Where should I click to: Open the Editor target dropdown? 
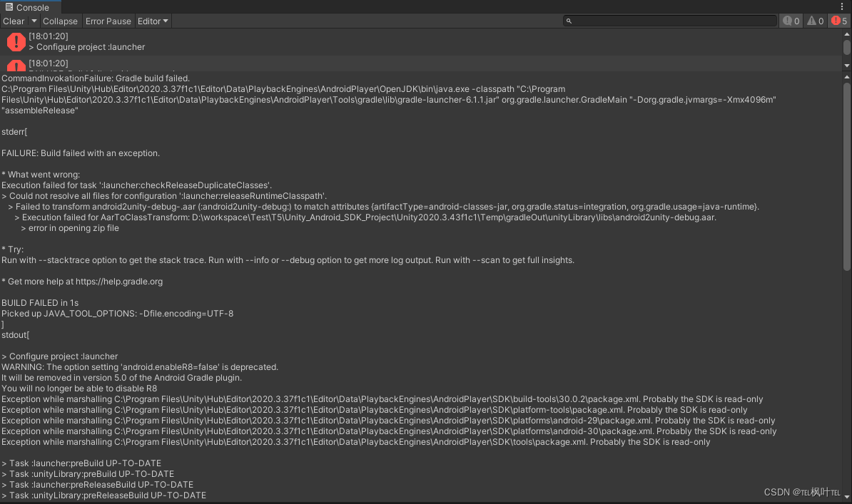(x=153, y=21)
